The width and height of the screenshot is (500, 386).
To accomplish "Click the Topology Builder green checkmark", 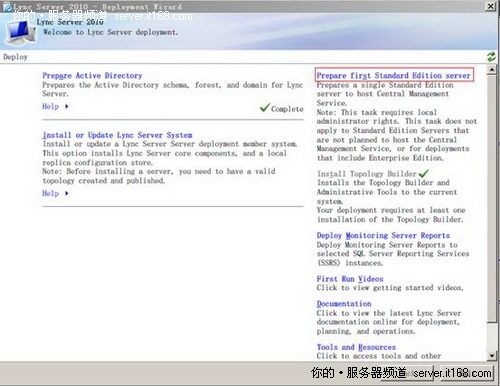I will click(x=423, y=173).
